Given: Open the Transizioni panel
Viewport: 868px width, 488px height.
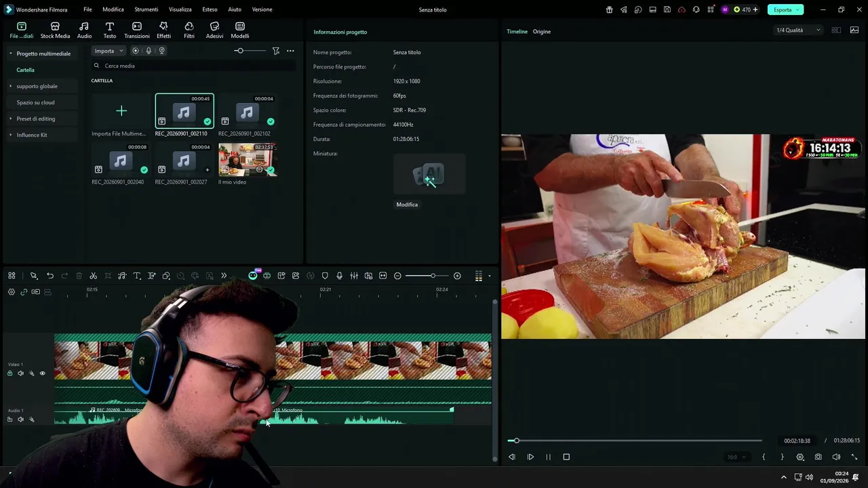Looking at the screenshot, I should (x=137, y=30).
